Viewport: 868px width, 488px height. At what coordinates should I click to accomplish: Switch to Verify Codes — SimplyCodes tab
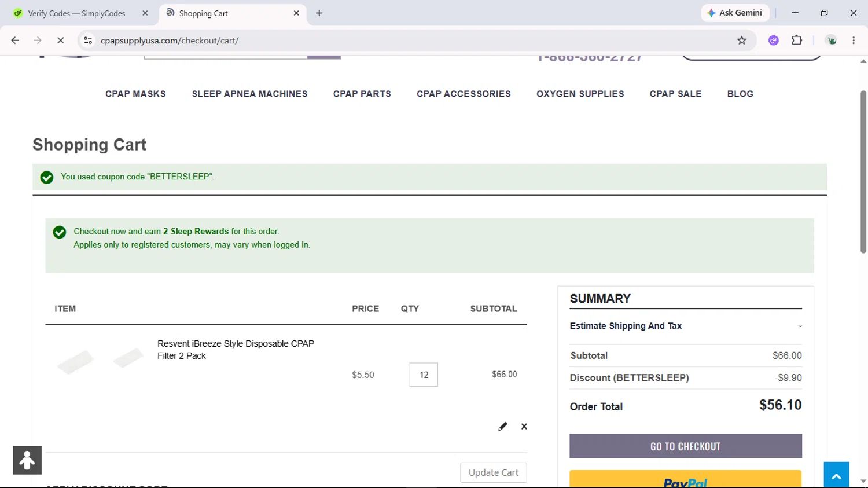point(76,13)
